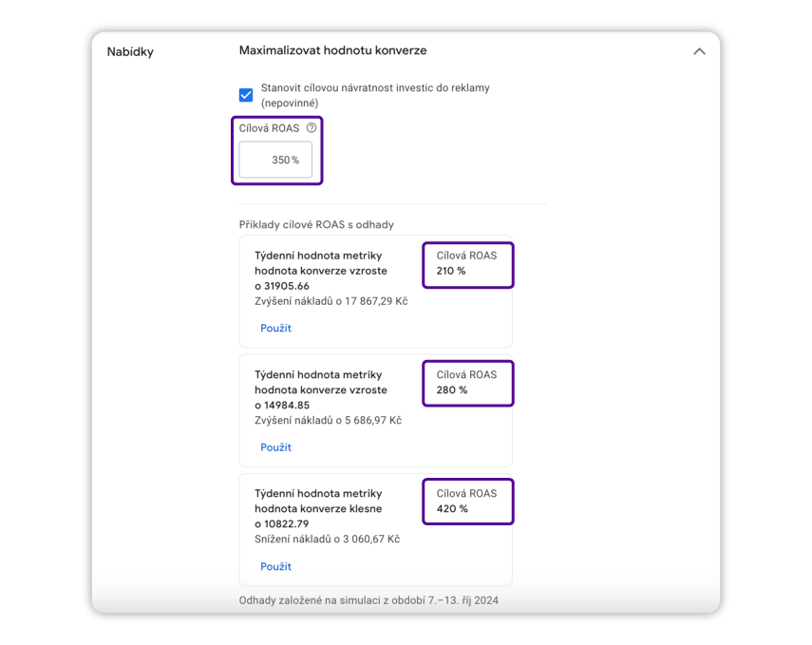The height and width of the screenshot is (645, 812).
Task: Click the 'Snížení nákladů o 3 060,67 Kč' text
Action: [x=327, y=539]
